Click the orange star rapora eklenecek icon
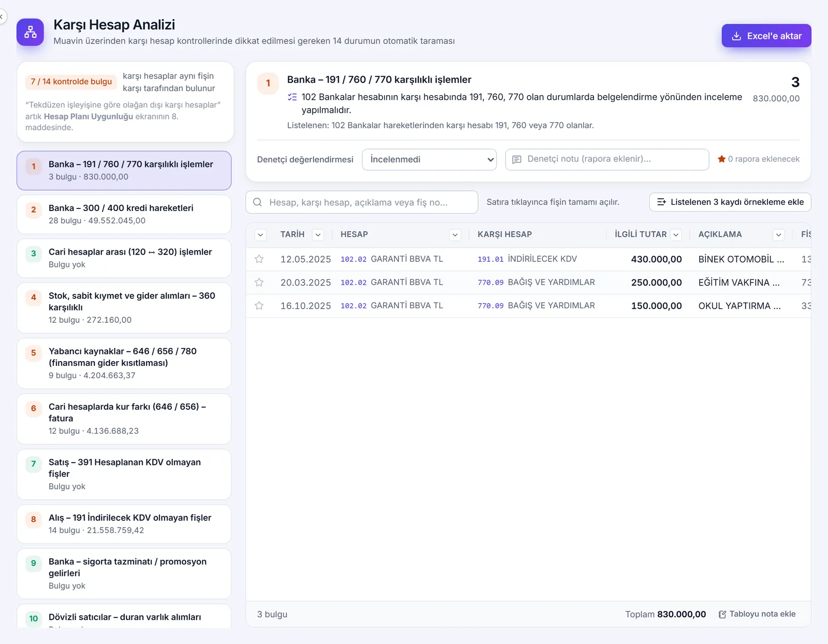Image resolution: width=828 pixels, height=644 pixels. [721, 159]
